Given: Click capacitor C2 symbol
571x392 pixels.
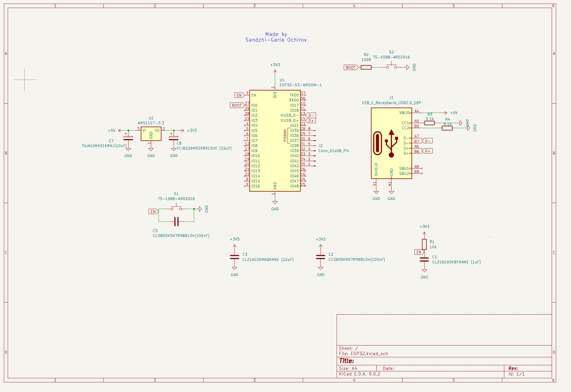Looking at the screenshot, I should click(x=320, y=257).
